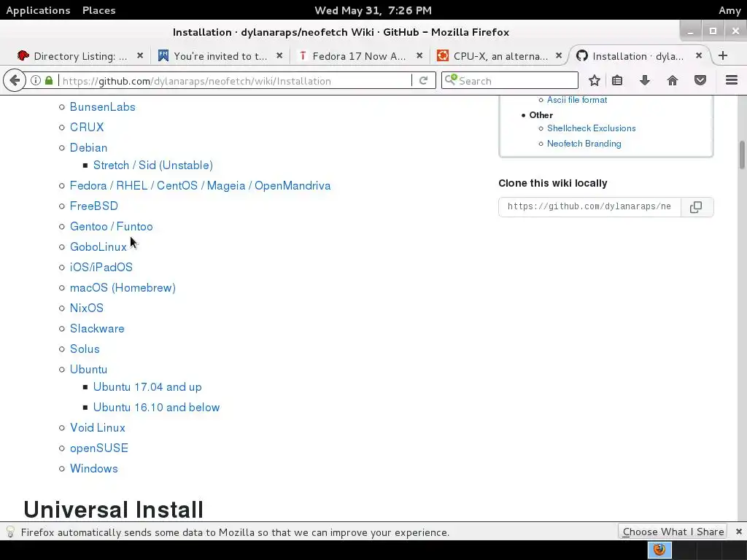Close the CPU-X tab
The width and height of the screenshot is (747, 560).
559,55
